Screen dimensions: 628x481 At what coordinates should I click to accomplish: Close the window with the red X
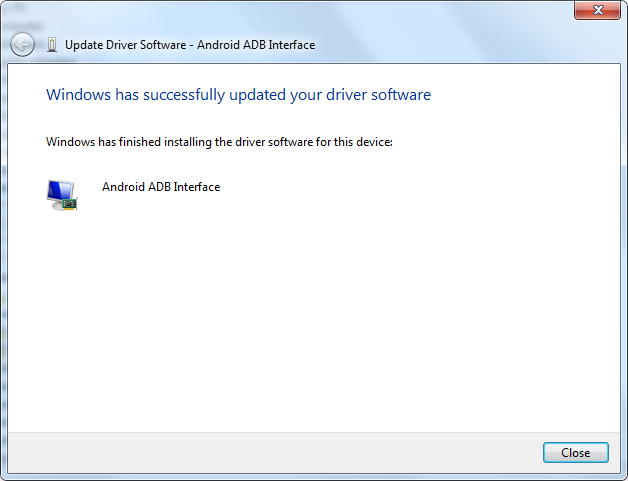[598, 10]
